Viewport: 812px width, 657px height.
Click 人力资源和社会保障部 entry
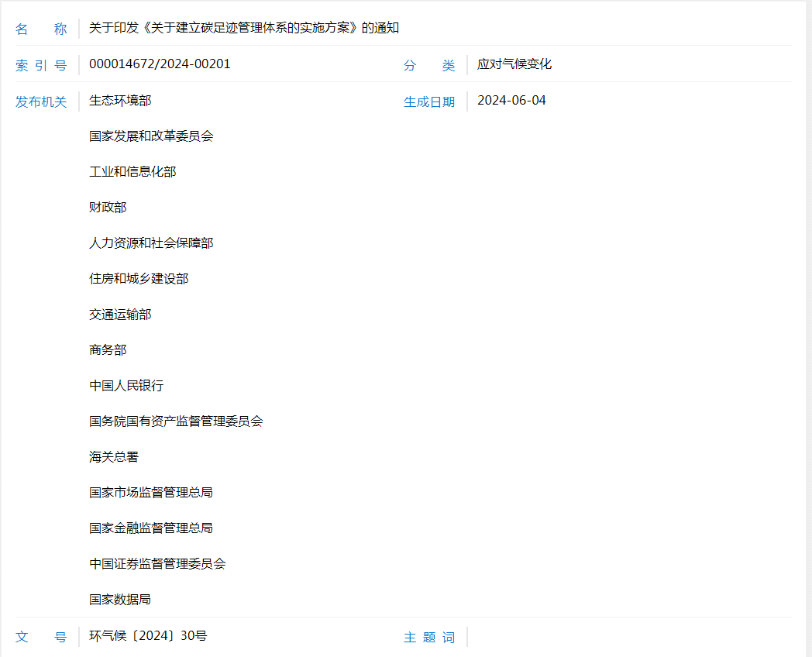click(x=151, y=243)
